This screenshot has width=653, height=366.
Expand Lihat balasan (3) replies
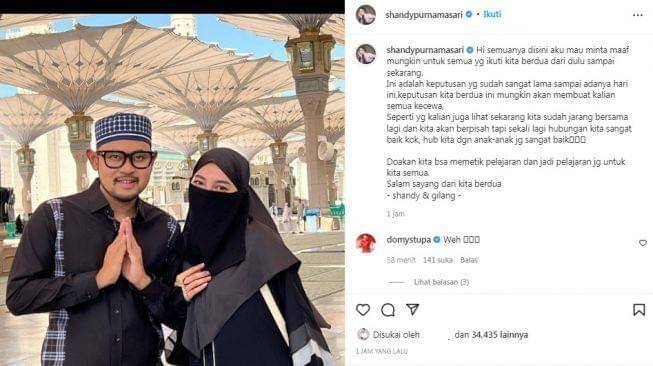click(x=441, y=282)
